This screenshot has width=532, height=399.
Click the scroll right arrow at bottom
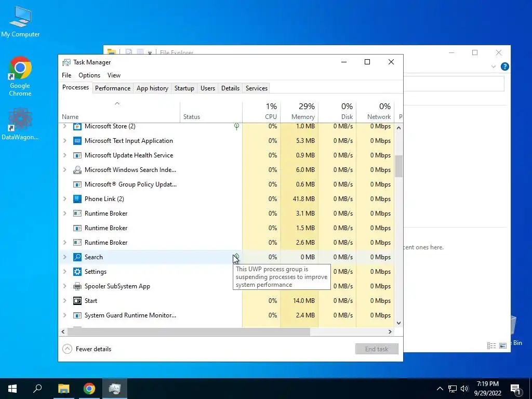click(x=390, y=332)
